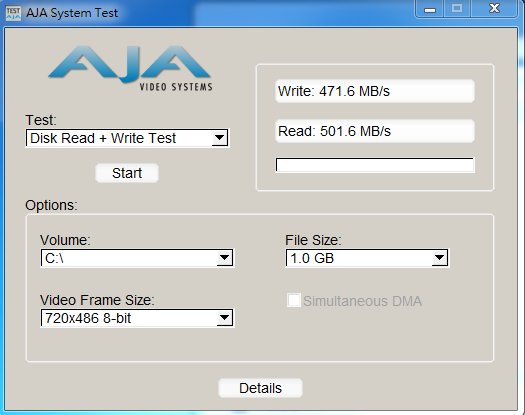This screenshot has width=525, height=415.
Task: Click the AJA System Test title bar icon
Action: (x=13, y=13)
